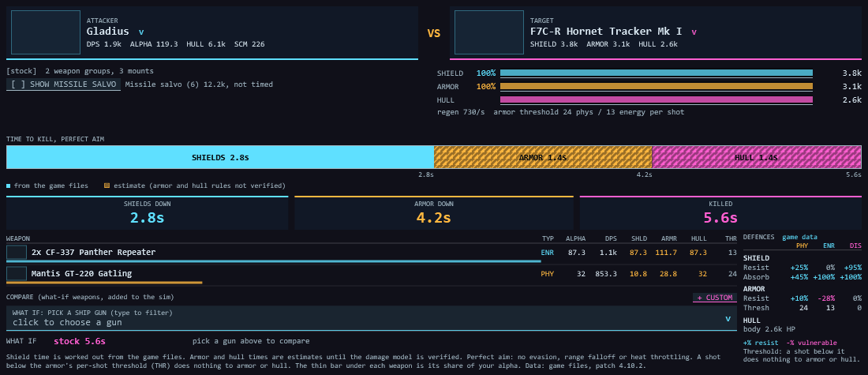The image size is (868, 375).
Task: Click the magenta target HULL health bar
Action: tap(657, 100)
